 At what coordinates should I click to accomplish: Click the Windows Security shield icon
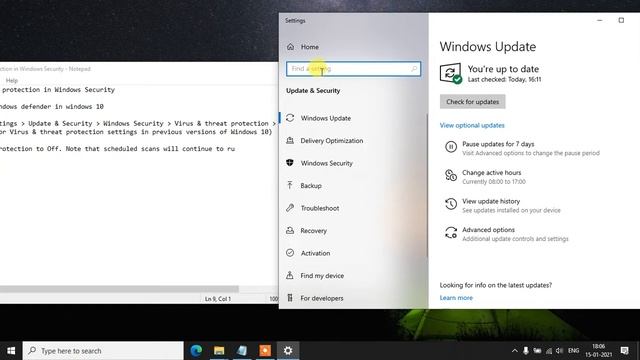click(290, 163)
